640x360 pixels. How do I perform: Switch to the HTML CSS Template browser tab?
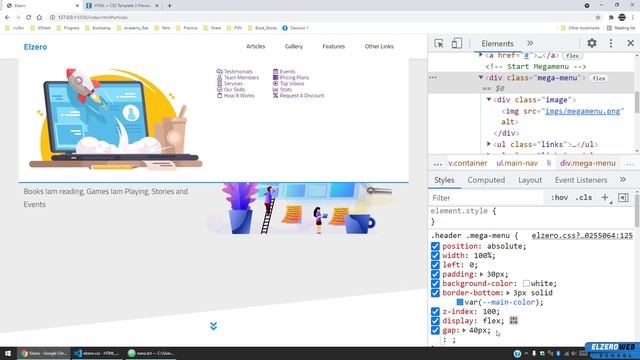coord(122,6)
